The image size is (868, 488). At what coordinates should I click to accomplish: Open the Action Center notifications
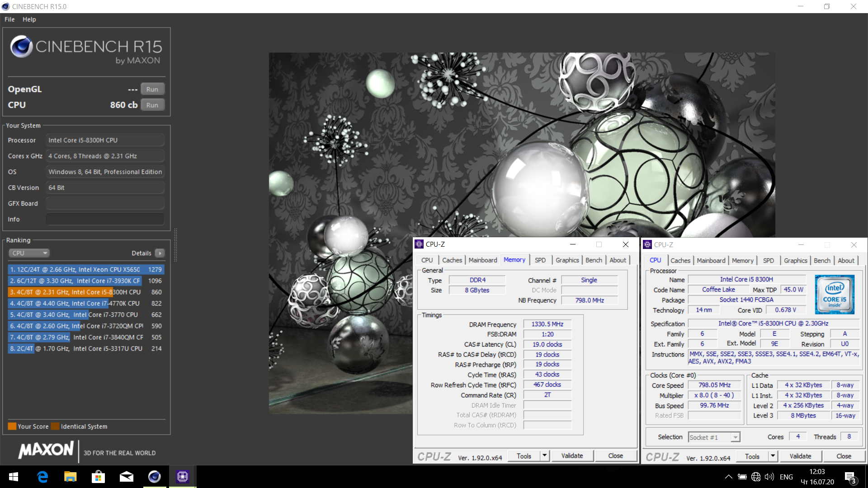click(x=850, y=477)
